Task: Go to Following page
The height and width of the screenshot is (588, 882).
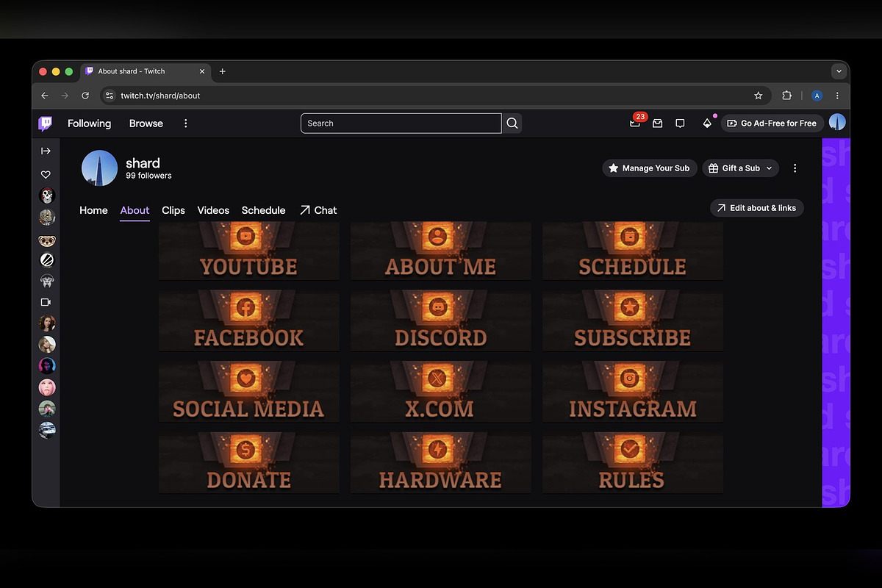Action: (x=89, y=123)
